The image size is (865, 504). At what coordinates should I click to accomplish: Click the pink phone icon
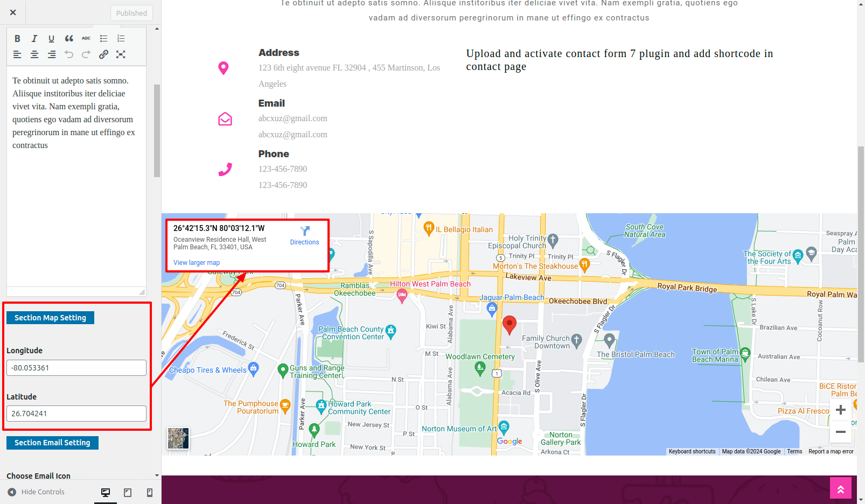[x=225, y=169]
